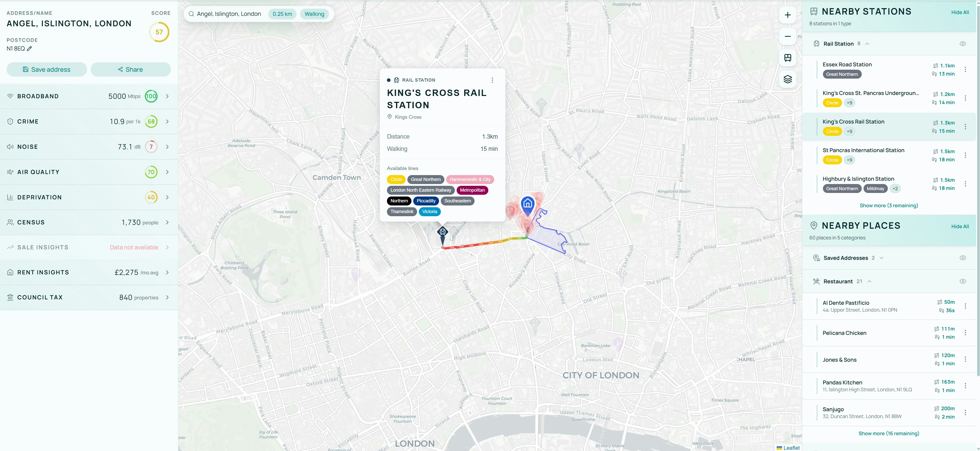Click the Leaflet attribution link
The image size is (980, 451).
pyautogui.click(x=791, y=448)
